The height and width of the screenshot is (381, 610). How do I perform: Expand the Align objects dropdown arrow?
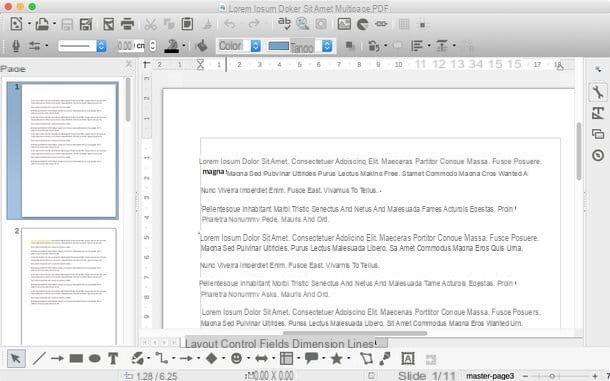point(429,46)
